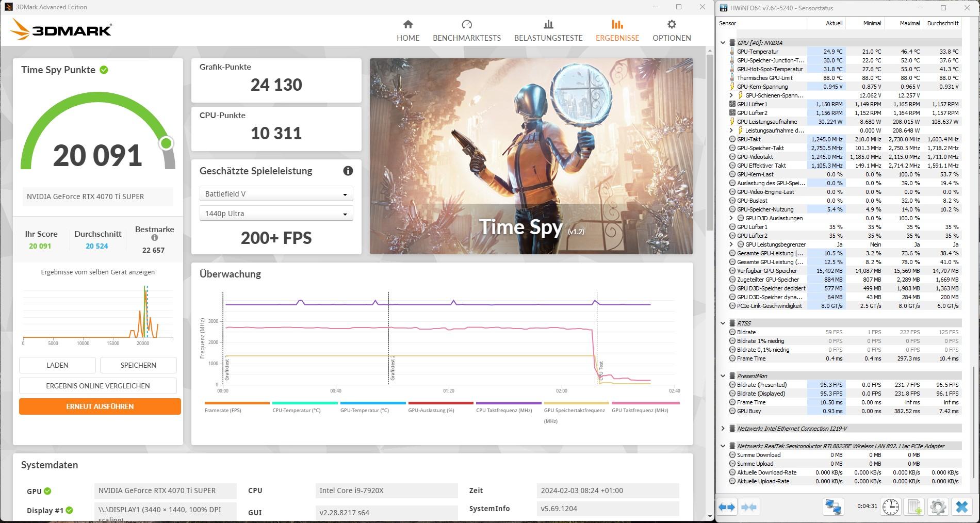Expand GPU D3D Auslastungen row
Viewport: 980px width, 523px height.
point(731,218)
